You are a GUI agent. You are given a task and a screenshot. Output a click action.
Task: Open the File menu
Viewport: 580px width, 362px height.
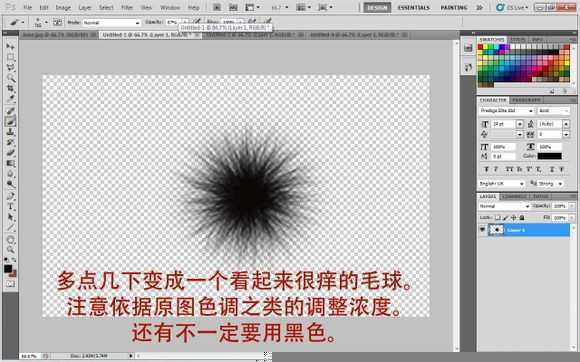pyautogui.click(x=28, y=7)
